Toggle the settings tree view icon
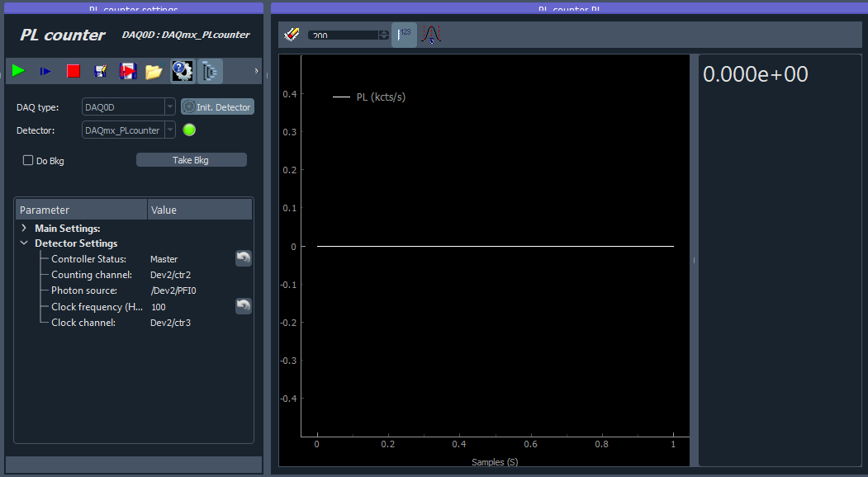The image size is (868, 477). pyautogui.click(x=210, y=72)
